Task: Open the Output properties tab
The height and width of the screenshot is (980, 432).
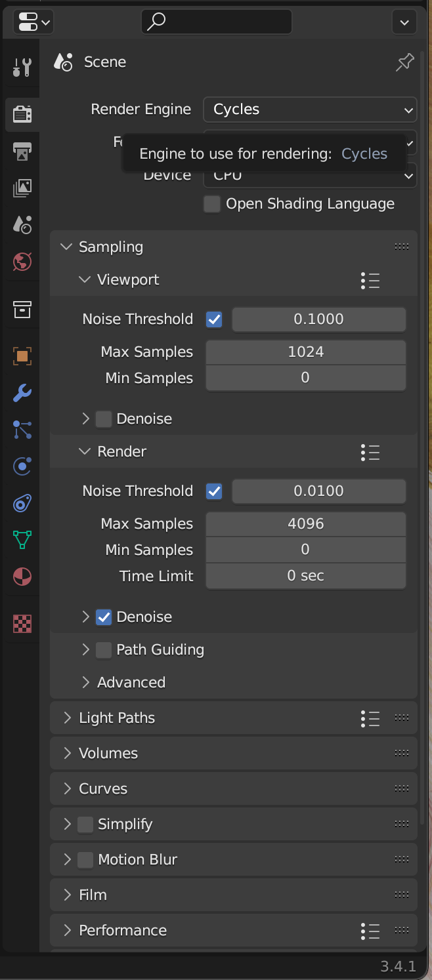Action: (22, 152)
